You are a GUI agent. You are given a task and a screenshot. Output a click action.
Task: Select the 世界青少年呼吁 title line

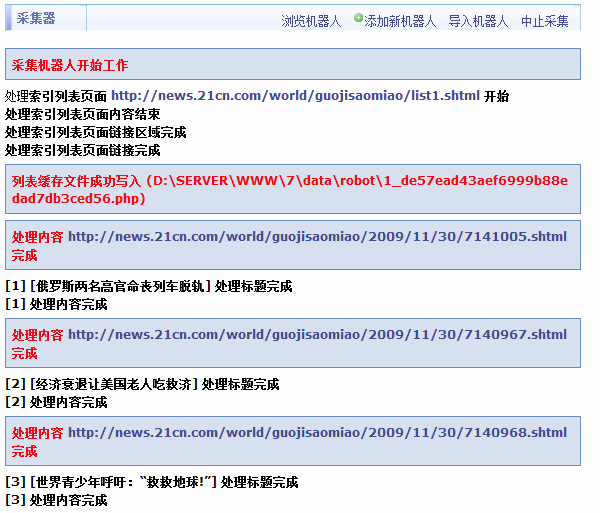coord(152,482)
